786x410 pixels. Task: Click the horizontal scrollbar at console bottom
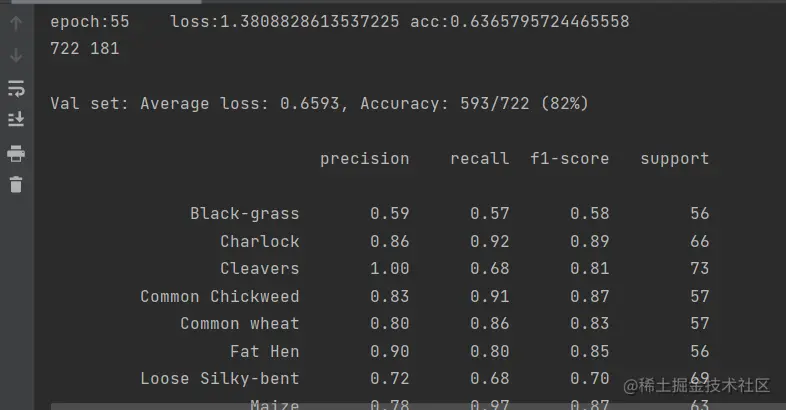(419, 406)
